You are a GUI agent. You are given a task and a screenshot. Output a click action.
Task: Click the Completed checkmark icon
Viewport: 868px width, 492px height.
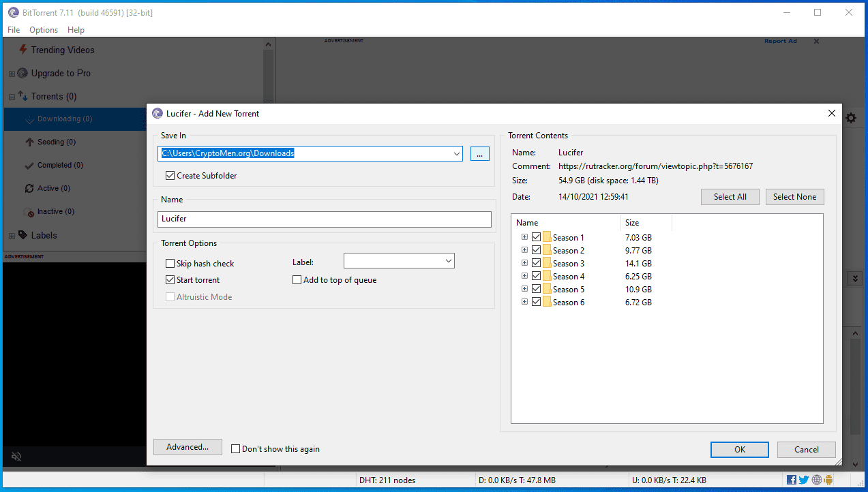coord(29,166)
